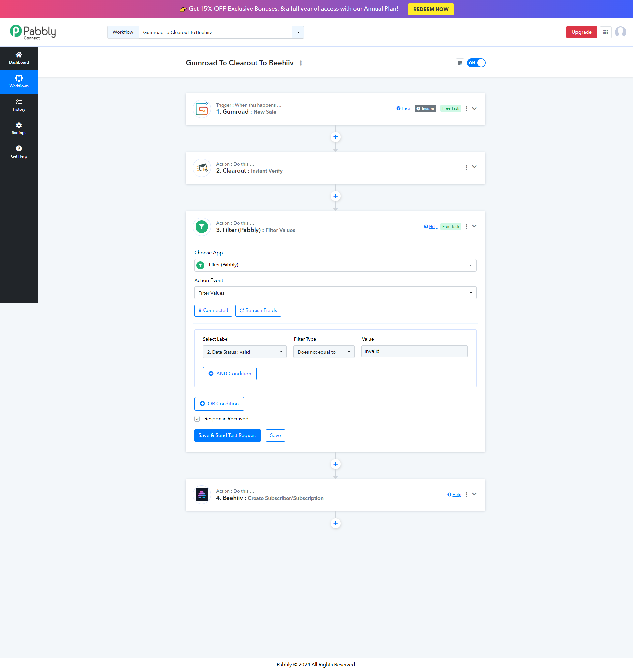Open the apps grid icon
This screenshot has width=633, height=672.
tap(606, 32)
